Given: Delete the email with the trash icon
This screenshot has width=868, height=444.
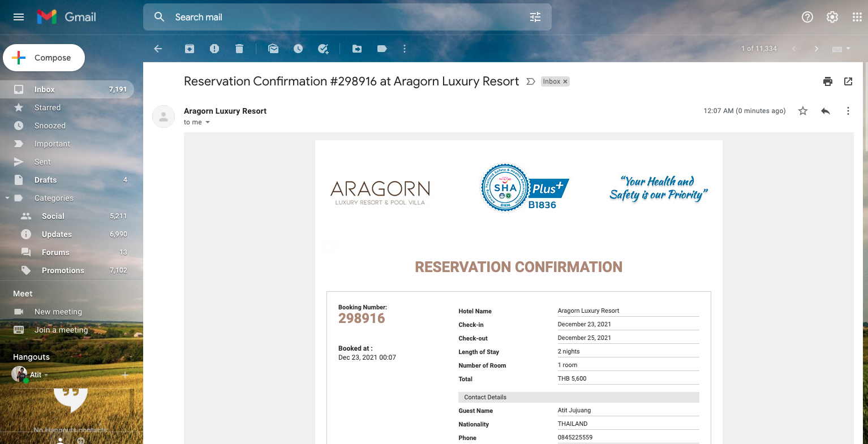Looking at the screenshot, I should pos(239,49).
